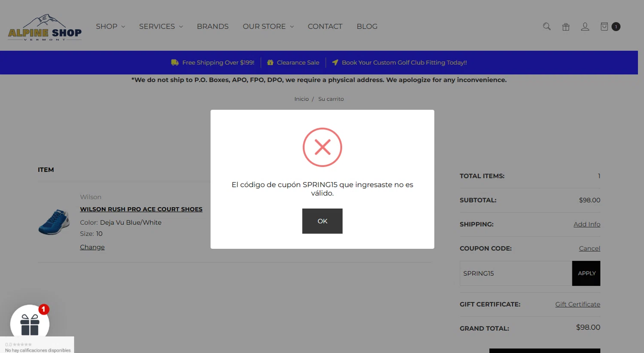The image size is (644, 353).
Task: Open Wilson Rush Pro Ace Court Shoes link
Action: [x=141, y=209]
